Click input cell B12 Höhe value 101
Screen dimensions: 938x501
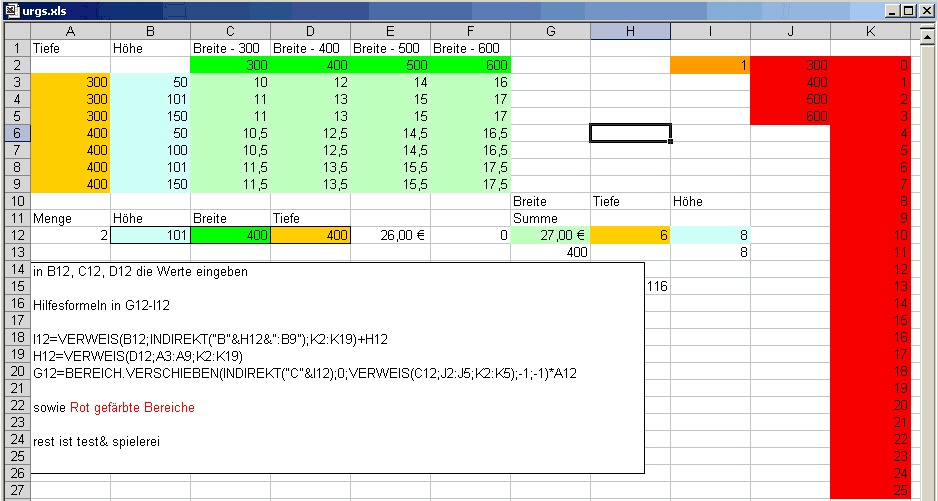[x=151, y=235]
